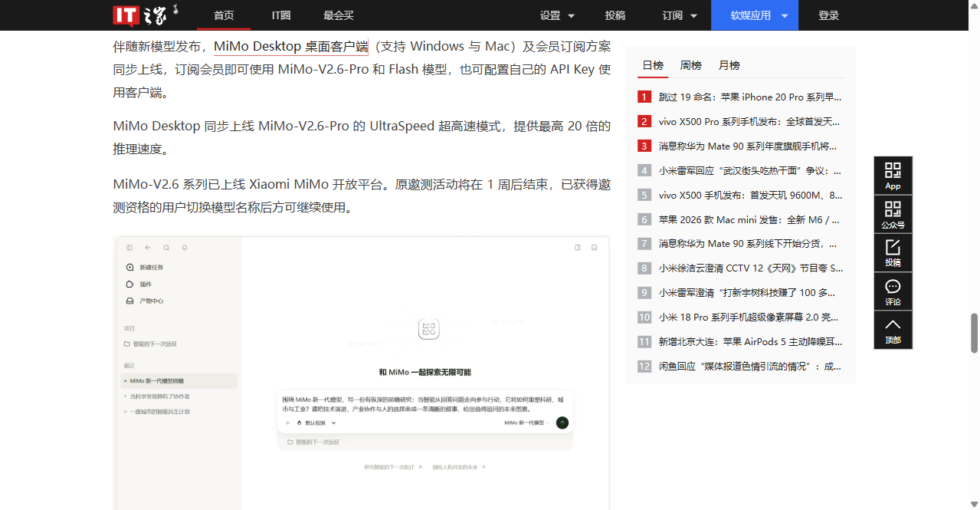Open the MiMo Desktop 桌面客户端 link
Image resolution: width=980 pixels, height=510 pixels.
point(290,46)
